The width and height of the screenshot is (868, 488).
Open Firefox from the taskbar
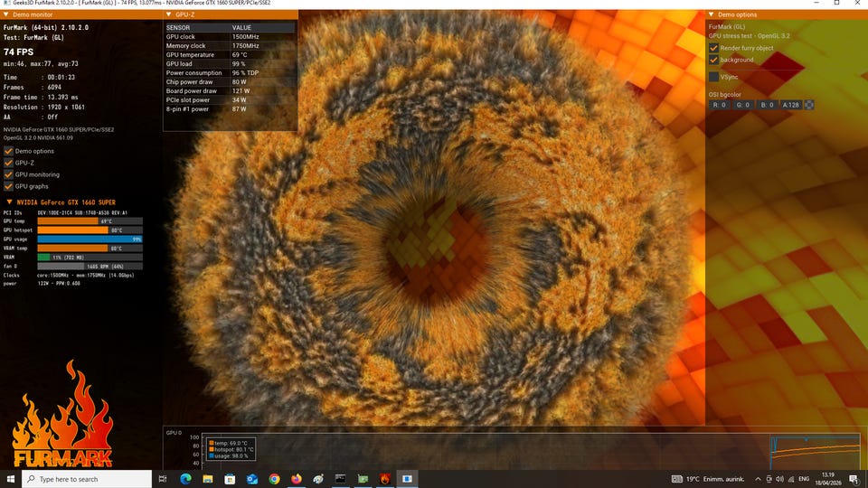tap(296, 479)
